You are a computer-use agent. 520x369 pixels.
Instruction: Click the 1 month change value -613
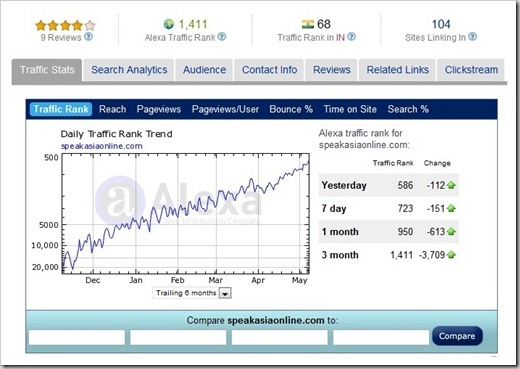pos(436,232)
